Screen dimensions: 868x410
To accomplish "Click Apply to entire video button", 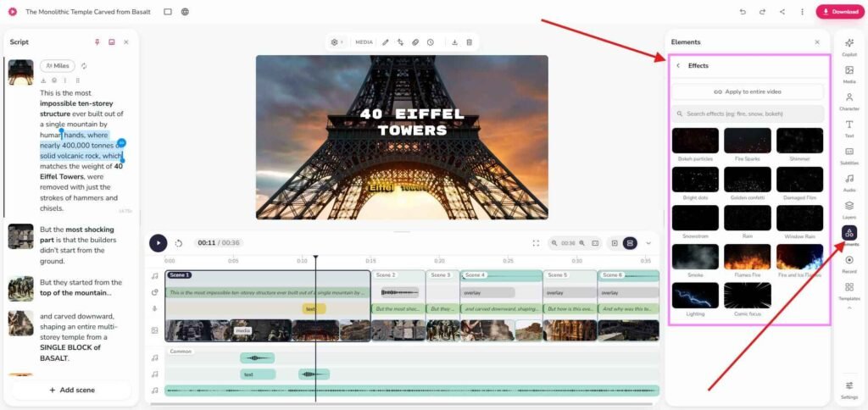I will (748, 91).
